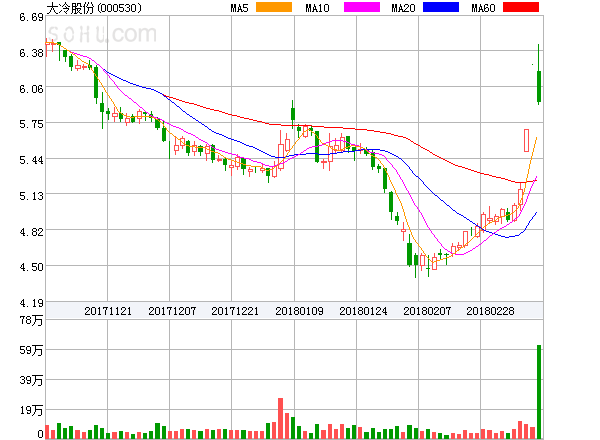Image resolution: width=600 pixels, height=440 pixels.
Task: Click the MA60 legend label
Action: [x=483, y=8]
